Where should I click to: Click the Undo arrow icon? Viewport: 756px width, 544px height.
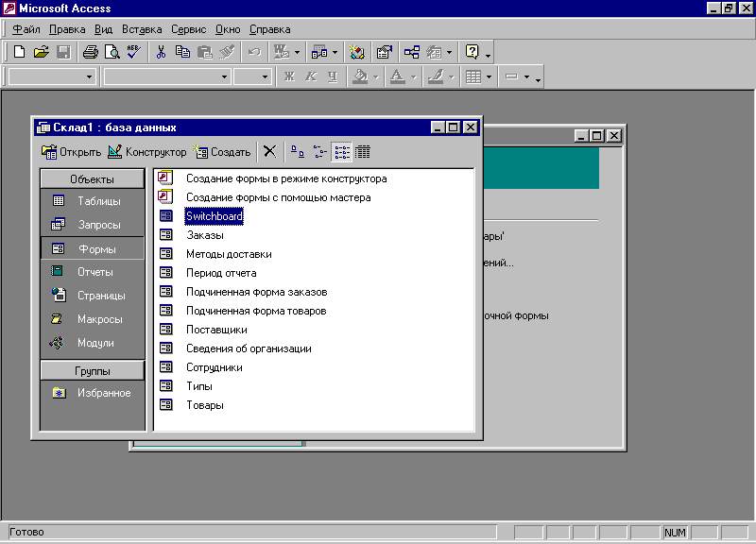point(254,52)
